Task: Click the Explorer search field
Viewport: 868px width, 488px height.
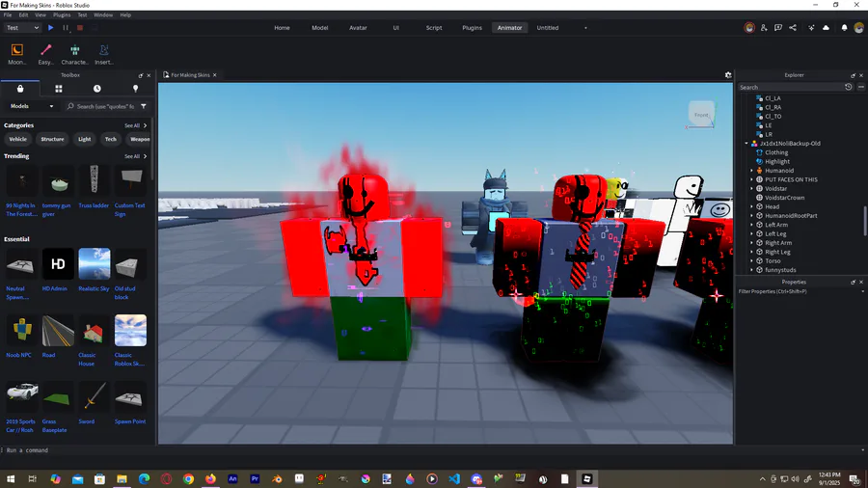Action: tap(790, 88)
